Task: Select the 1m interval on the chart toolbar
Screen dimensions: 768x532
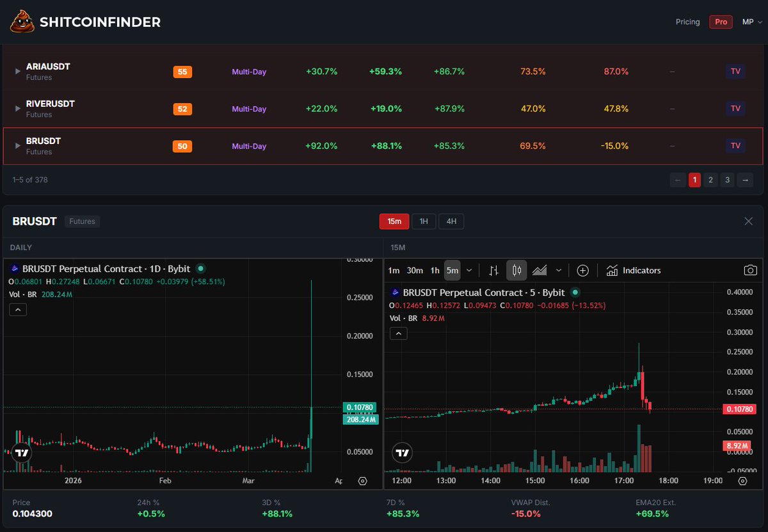Action: pos(394,270)
